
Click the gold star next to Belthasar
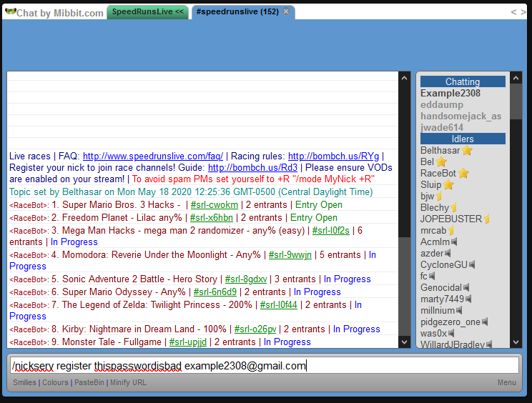[x=467, y=150]
